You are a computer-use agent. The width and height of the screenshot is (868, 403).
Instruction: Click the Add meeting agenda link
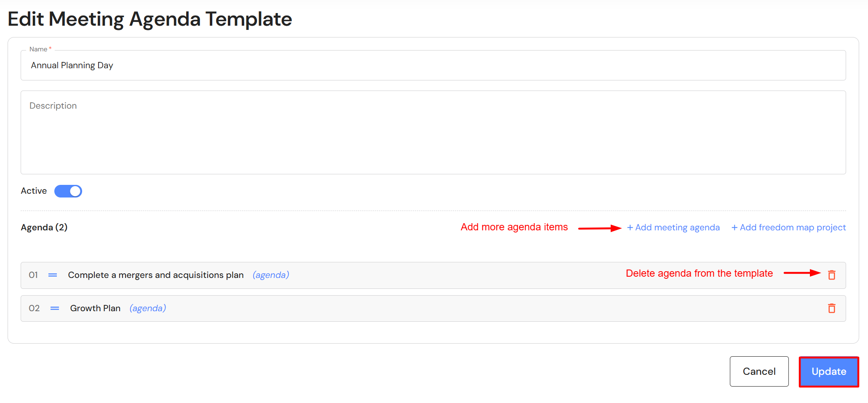[673, 227]
